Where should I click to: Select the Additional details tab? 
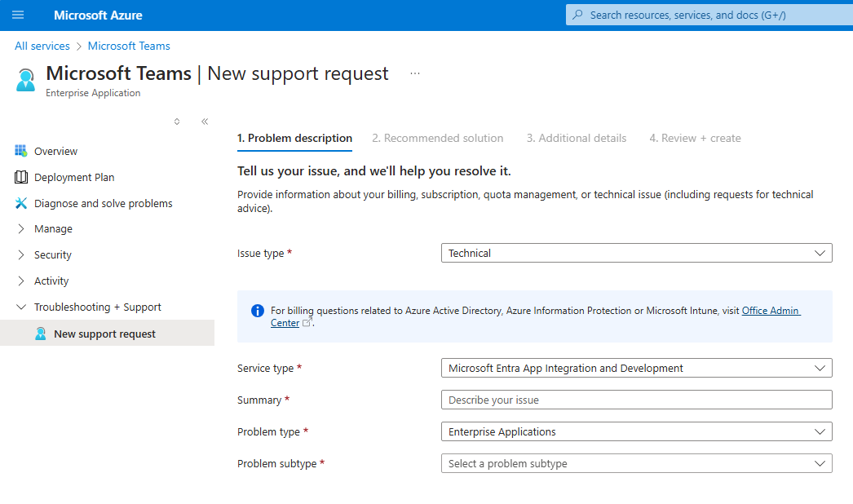tap(576, 139)
